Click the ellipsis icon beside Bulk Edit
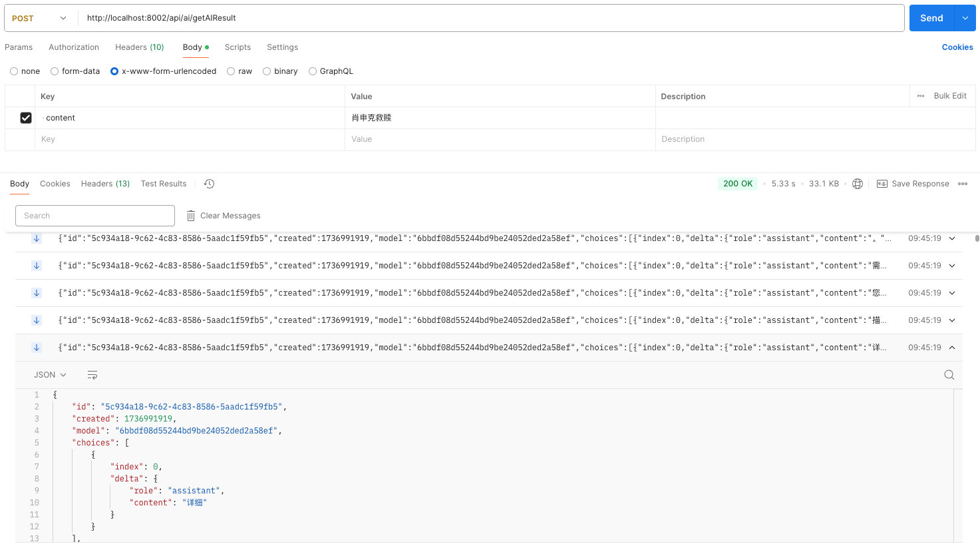Screen dimensions: 980x546 [921, 96]
